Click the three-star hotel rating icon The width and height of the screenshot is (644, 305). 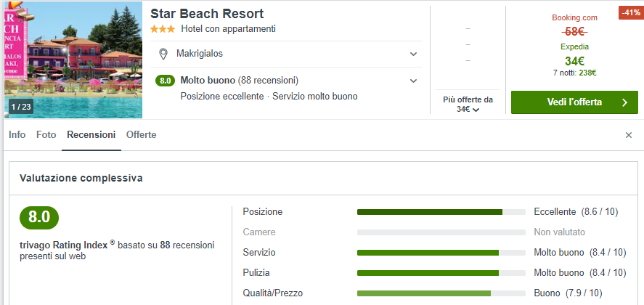tap(163, 29)
